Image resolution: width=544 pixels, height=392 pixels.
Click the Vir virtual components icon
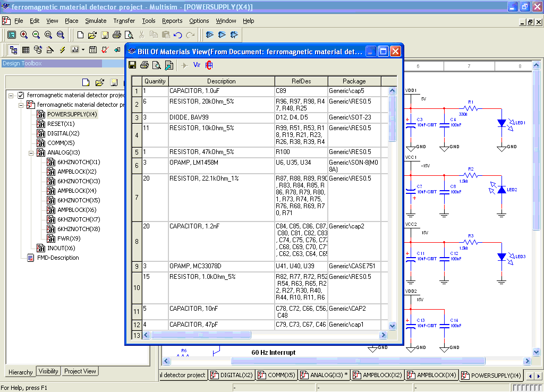(197, 65)
